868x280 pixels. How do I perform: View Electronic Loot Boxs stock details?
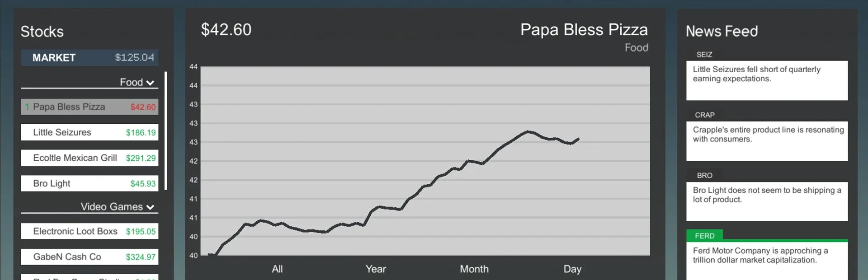coord(89,231)
